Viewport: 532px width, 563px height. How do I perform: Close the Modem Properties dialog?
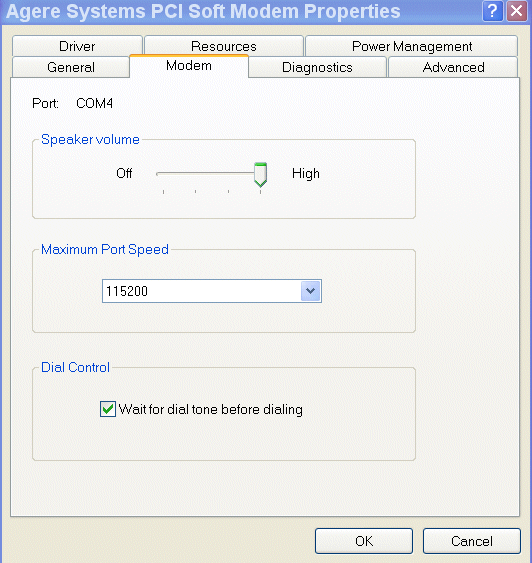[x=517, y=11]
